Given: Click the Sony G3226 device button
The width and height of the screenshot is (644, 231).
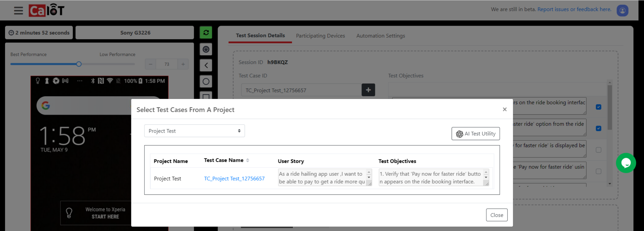Looking at the screenshot, I should 135,33.
